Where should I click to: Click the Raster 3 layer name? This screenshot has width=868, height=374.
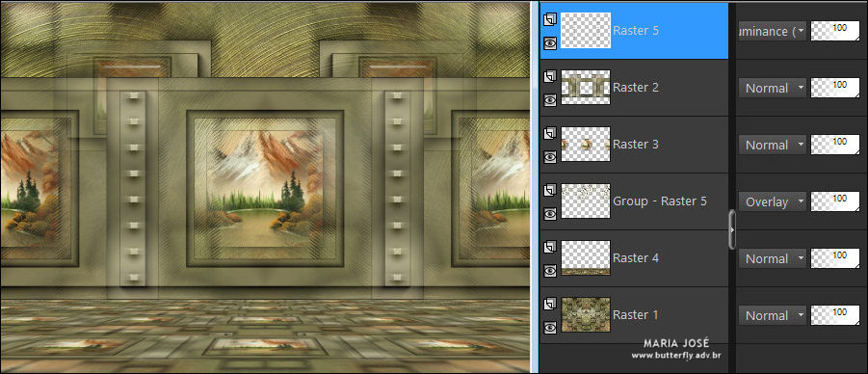tap(636, 145)
